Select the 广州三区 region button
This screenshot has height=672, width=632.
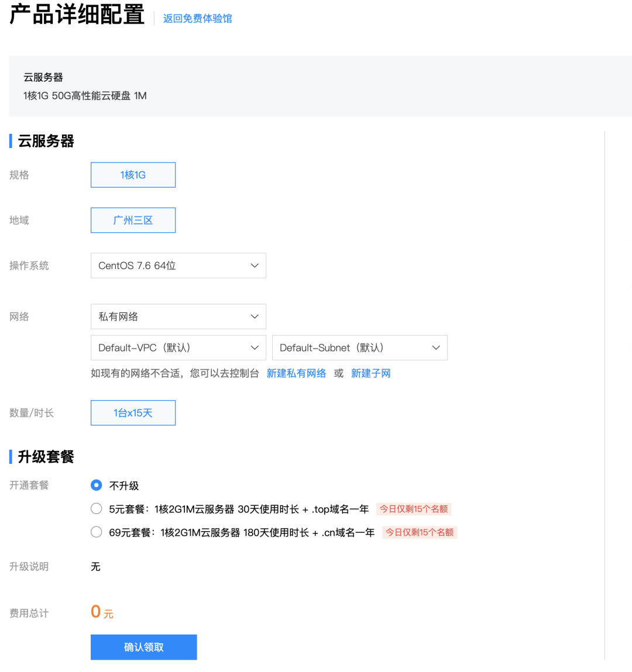[x=133, y=220]
